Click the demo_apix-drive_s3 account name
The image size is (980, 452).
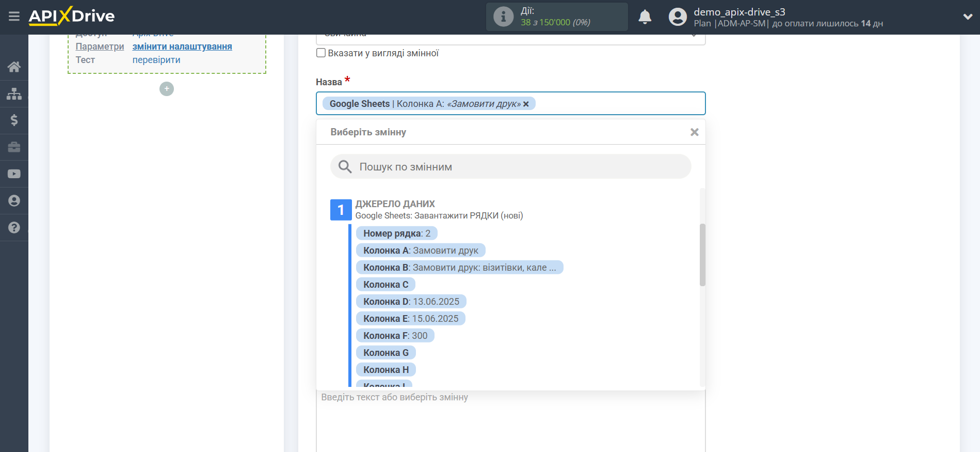pyautogui.click(x=739, y=12)
